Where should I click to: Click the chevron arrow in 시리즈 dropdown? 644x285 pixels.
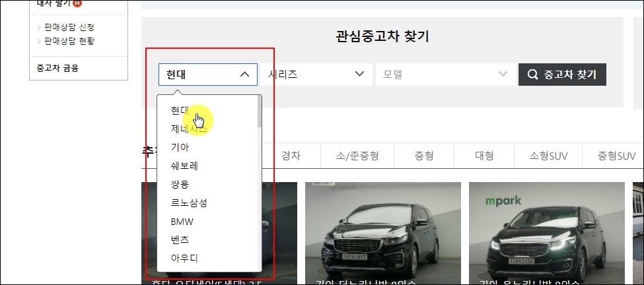coord(359,75)
